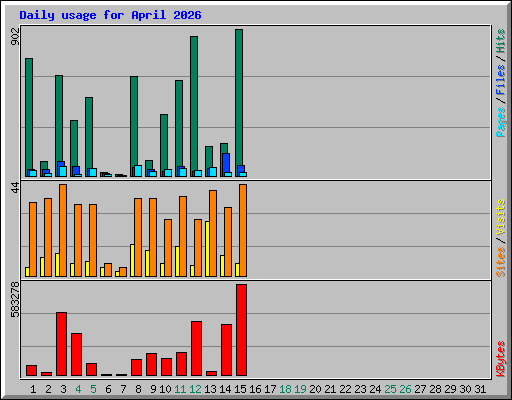Select the red KBytes bar for day 4

click(76, 354)
